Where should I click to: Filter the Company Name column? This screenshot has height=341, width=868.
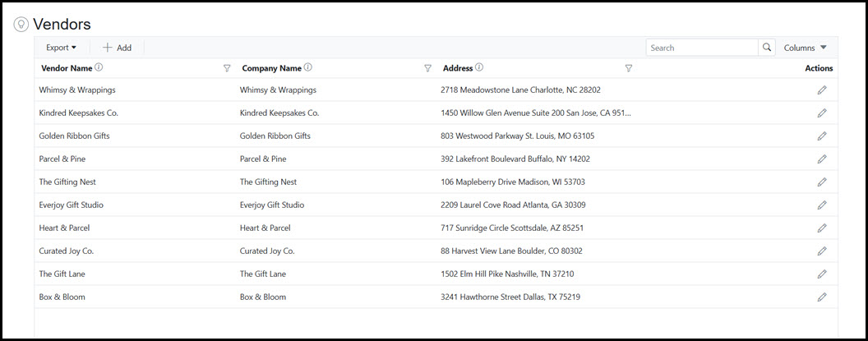tap(427, 69)
